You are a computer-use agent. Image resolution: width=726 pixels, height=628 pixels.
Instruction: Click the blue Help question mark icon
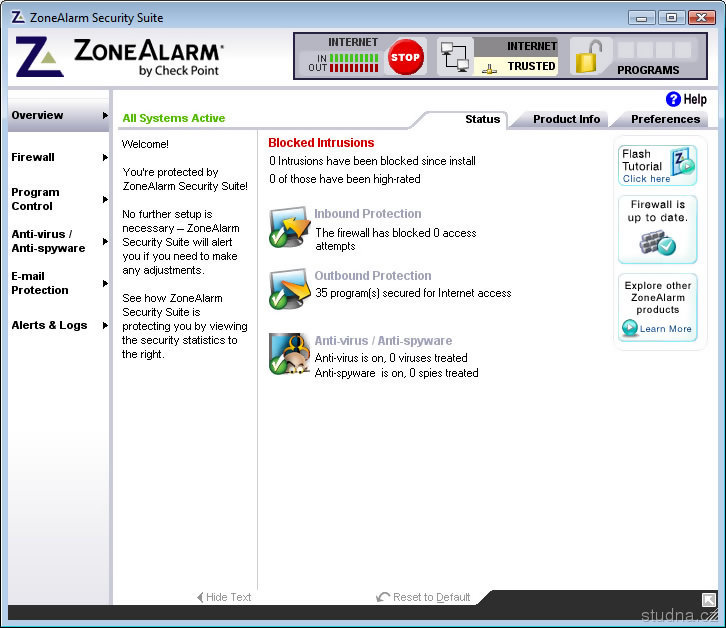(673, 99)
